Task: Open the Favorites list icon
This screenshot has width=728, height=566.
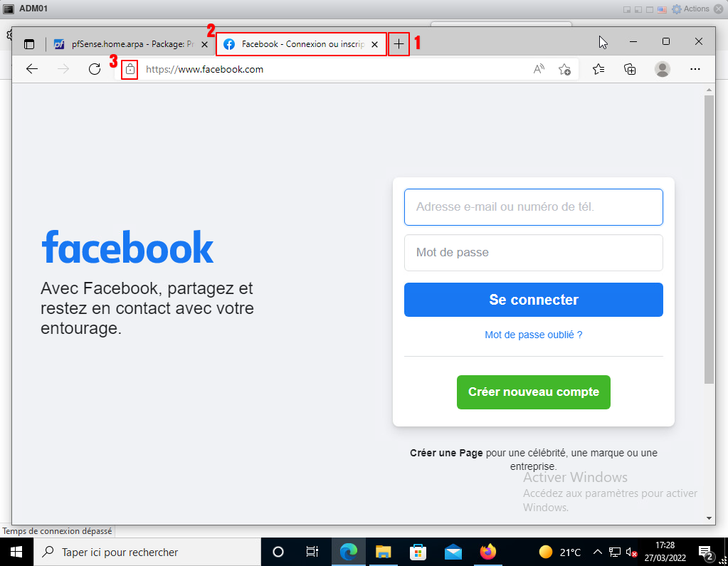Action: point(598,69)
